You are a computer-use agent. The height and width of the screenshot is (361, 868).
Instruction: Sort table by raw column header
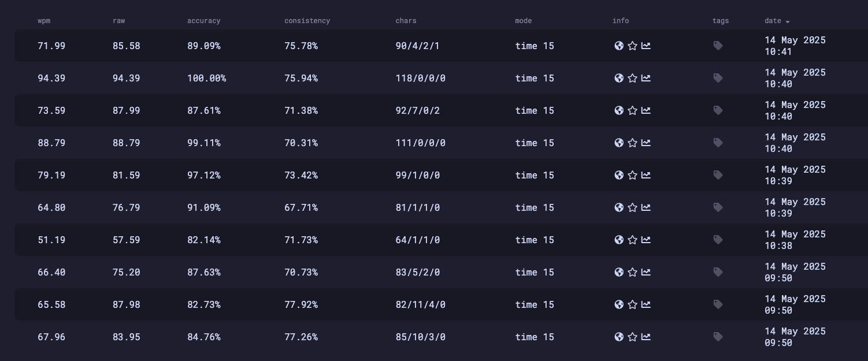(x=118, y=21)
